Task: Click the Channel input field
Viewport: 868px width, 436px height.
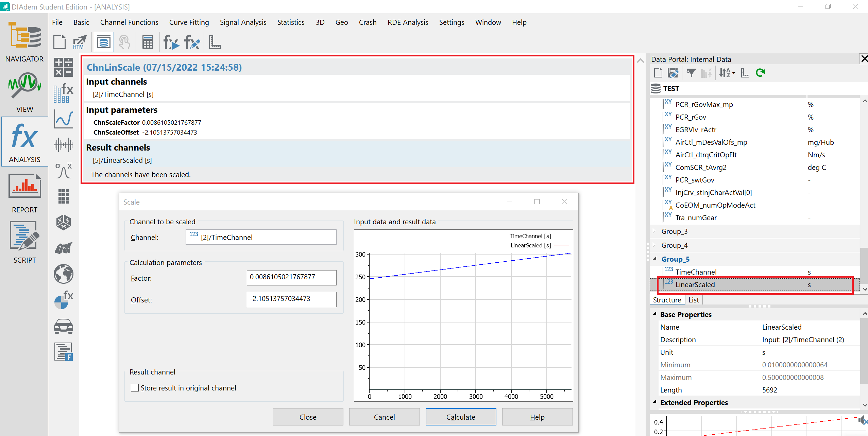Action: point(261,237)
